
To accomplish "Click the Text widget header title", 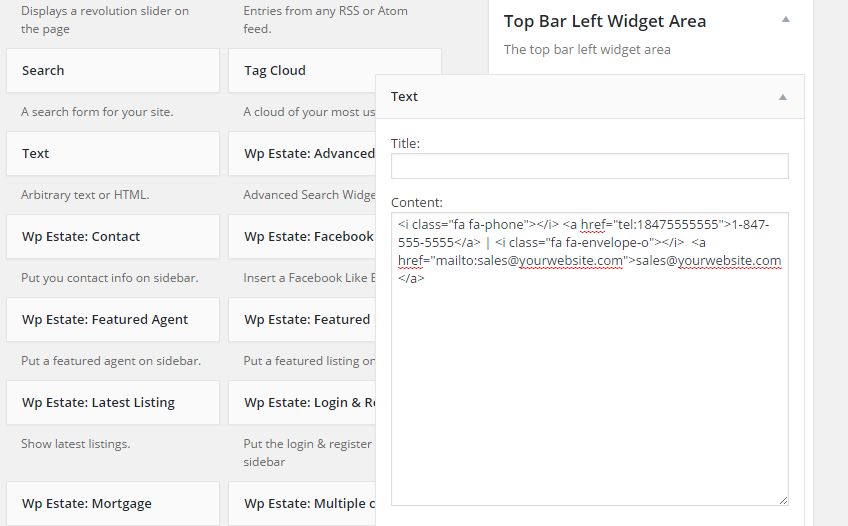I will (404, 97).
